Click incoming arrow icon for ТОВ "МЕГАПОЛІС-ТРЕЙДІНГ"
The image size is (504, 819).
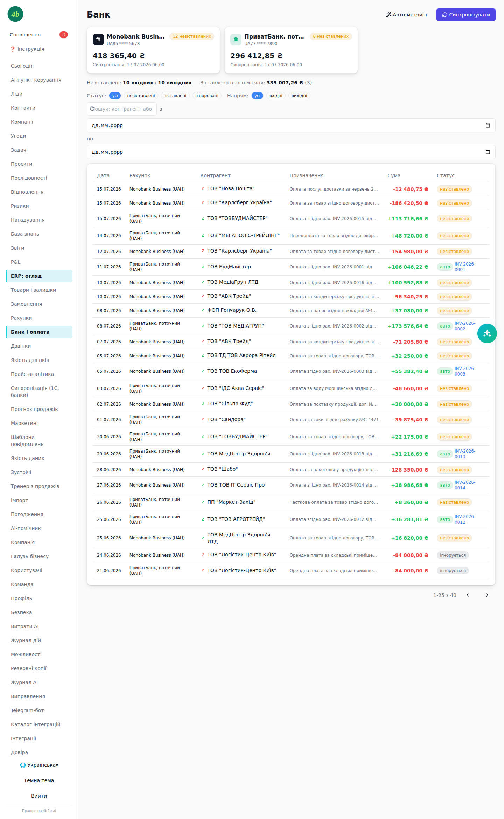pos(203,235)
